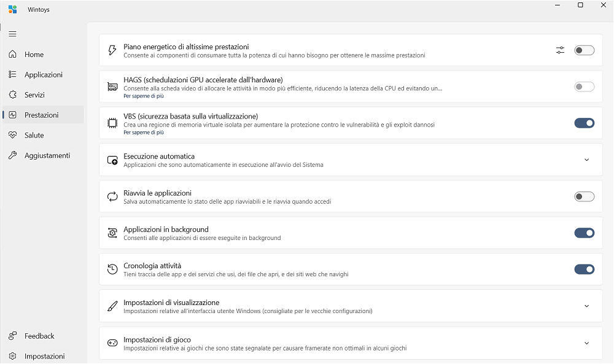
Task: Expand Impostazioni di visualizzazione chevron
Action: [x=586, y=306]
